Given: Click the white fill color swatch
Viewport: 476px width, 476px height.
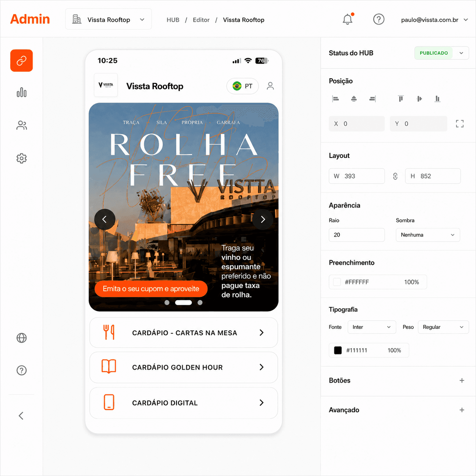Looking at the screenshot, I should 337,282.
